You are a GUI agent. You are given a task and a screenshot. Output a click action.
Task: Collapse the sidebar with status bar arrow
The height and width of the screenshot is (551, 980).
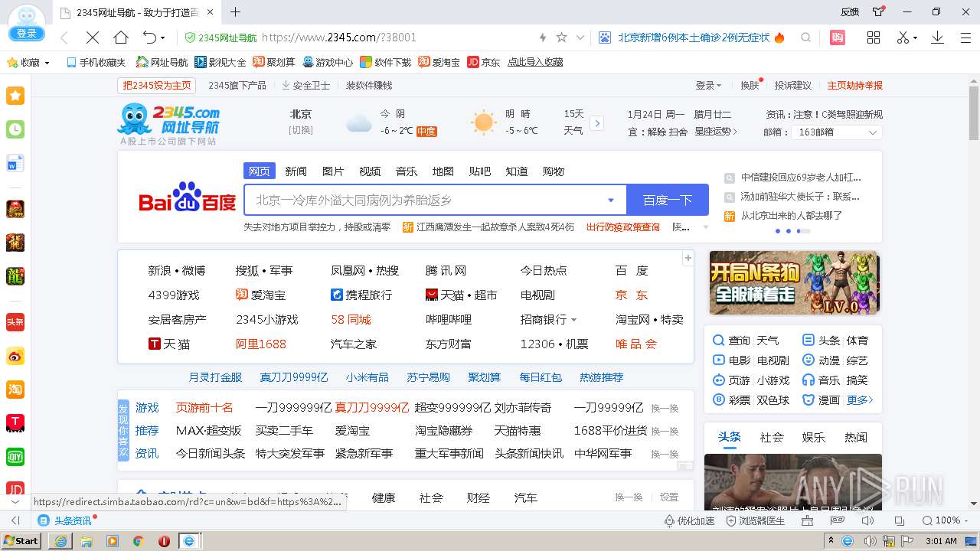pos(15,520)
